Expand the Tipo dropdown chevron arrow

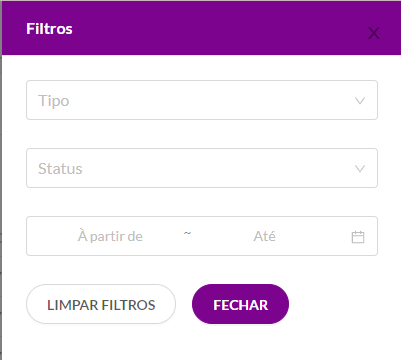pos(360,101)
